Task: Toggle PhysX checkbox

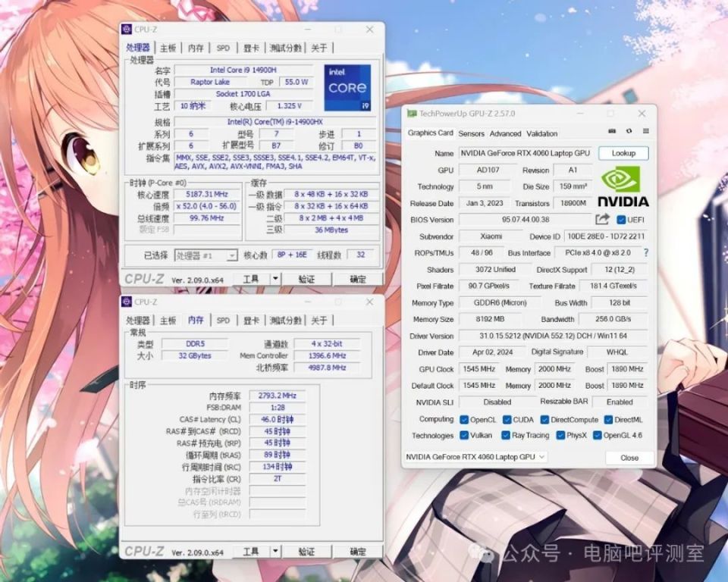Action: (x=560, y=435)
